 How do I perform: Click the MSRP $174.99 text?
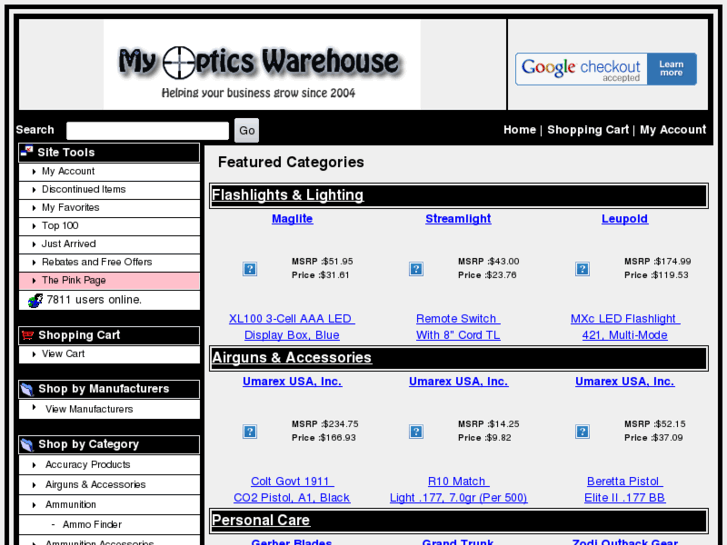click(x=657, y=262)
